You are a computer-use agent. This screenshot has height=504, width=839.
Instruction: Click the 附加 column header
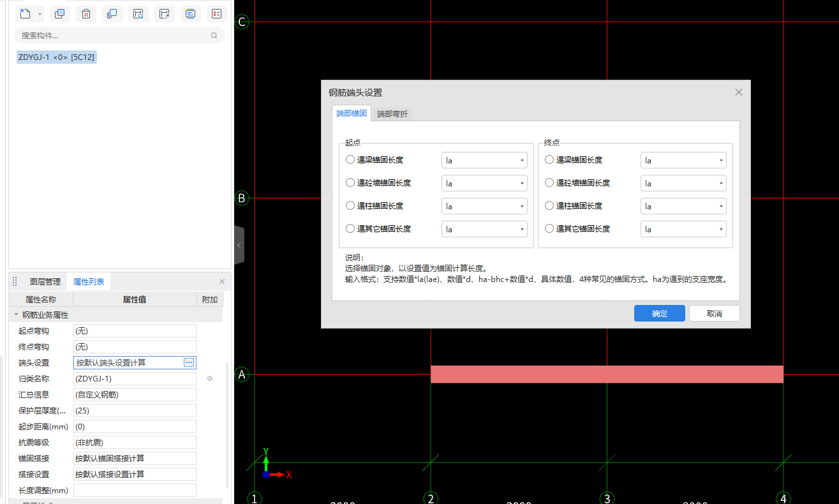[210, 299]
